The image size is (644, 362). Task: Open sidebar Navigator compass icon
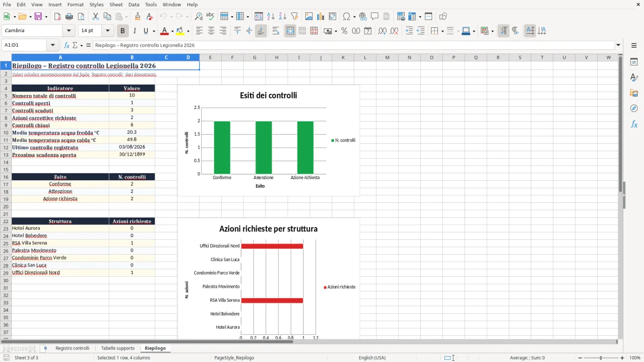[634, 108]
